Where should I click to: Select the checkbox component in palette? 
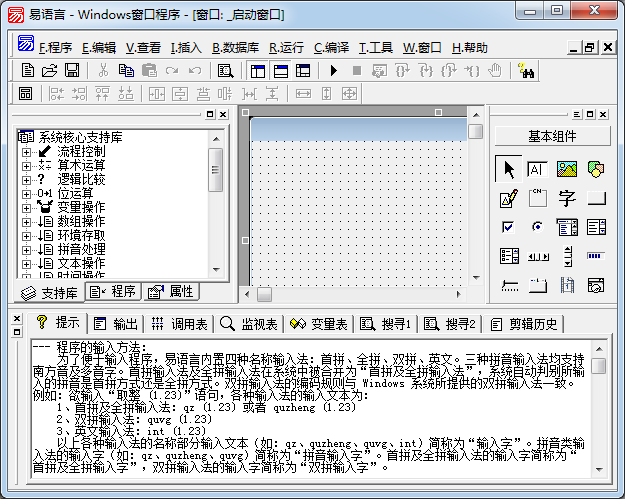[x=509, y=227]
